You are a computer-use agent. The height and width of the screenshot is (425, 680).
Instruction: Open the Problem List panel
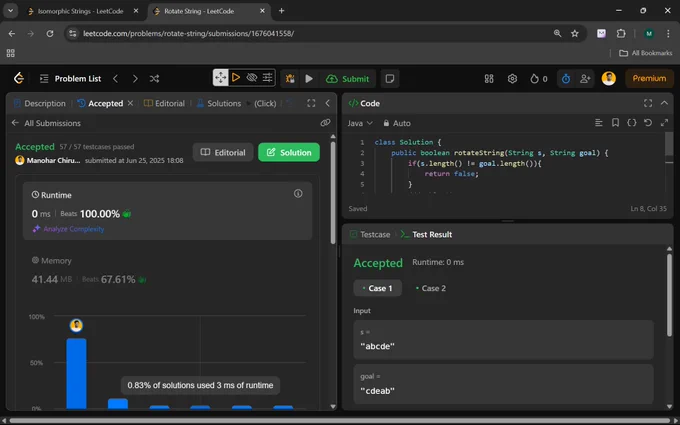[70, 78]
